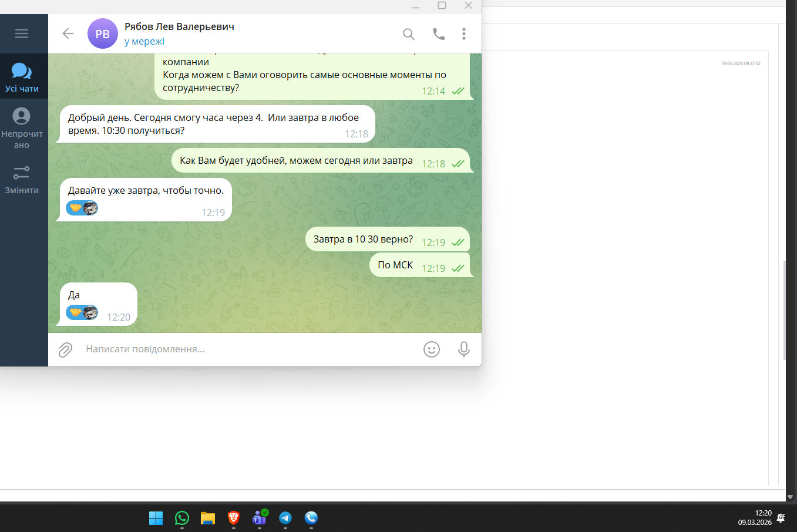
Task: Open Telegram from the taskbar
Action: tap(285, 518)
